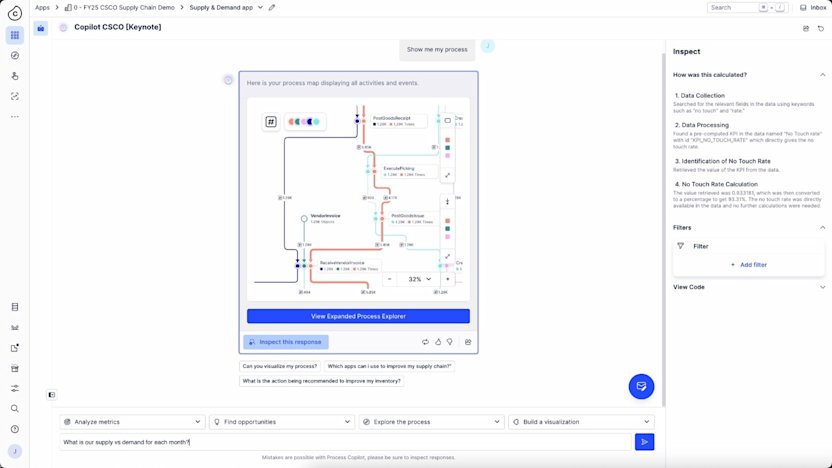The height and width of the screenshot is (468, 832).
Task: Click Inspect this response button
Action: point(286,342)
